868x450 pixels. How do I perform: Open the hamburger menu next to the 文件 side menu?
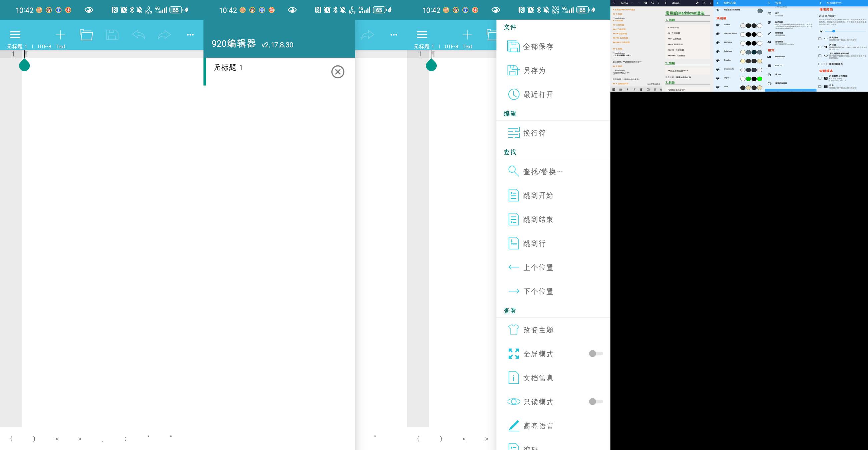422,34
